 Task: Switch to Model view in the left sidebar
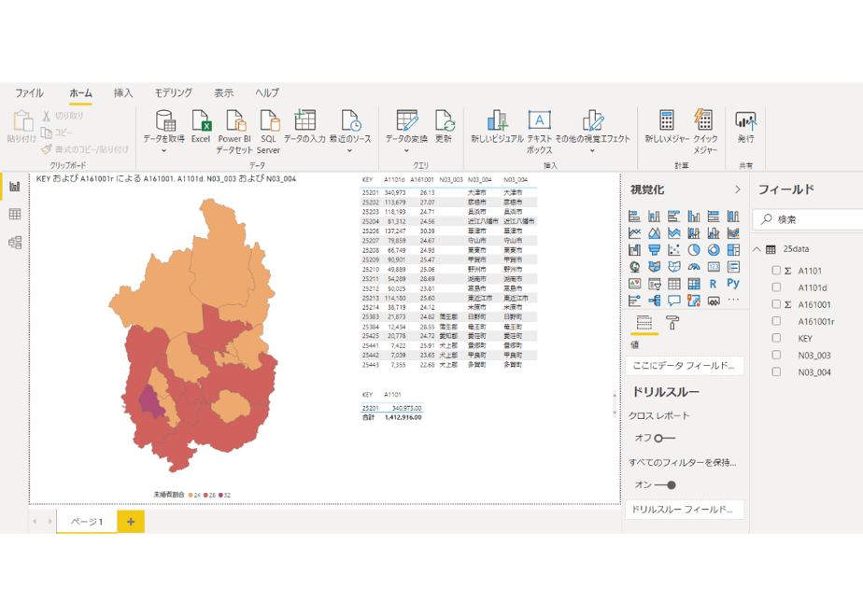[x=15, y=242]
